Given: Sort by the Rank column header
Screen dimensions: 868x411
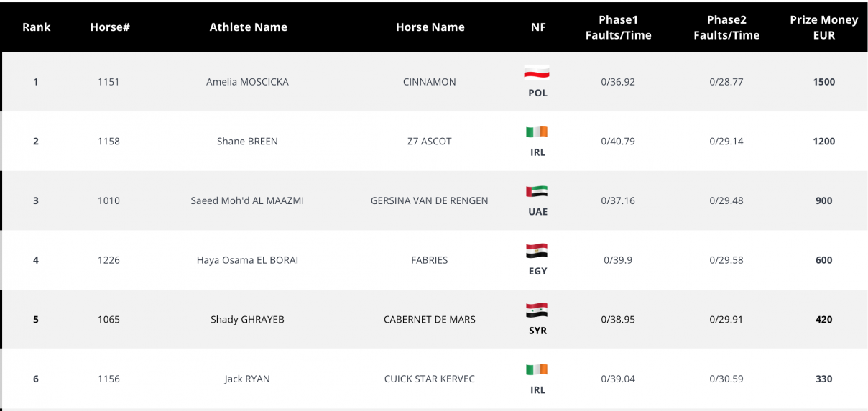Looking at the screenshot, I should click(x=37, y=27).
